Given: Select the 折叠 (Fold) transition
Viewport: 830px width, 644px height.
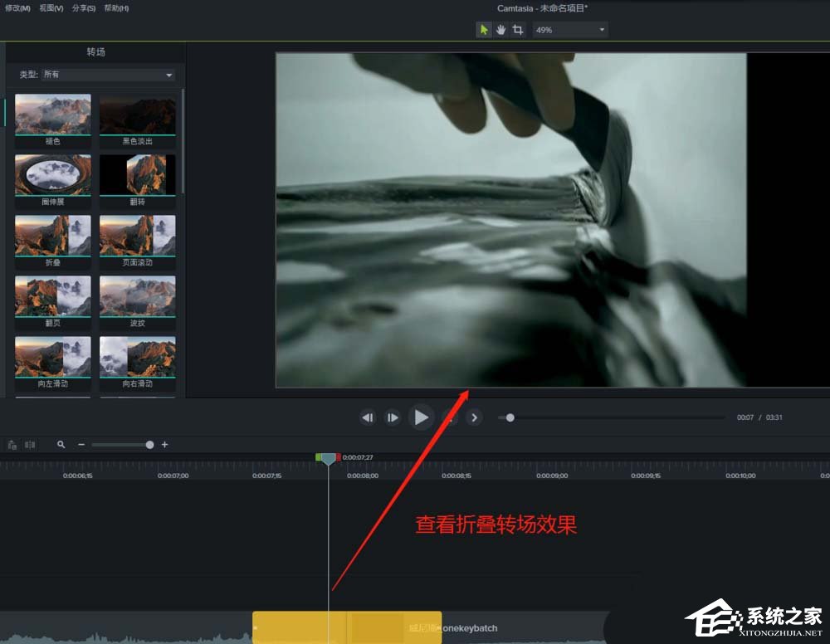Looking at the screenshot, I should click(x=52, y=237).
